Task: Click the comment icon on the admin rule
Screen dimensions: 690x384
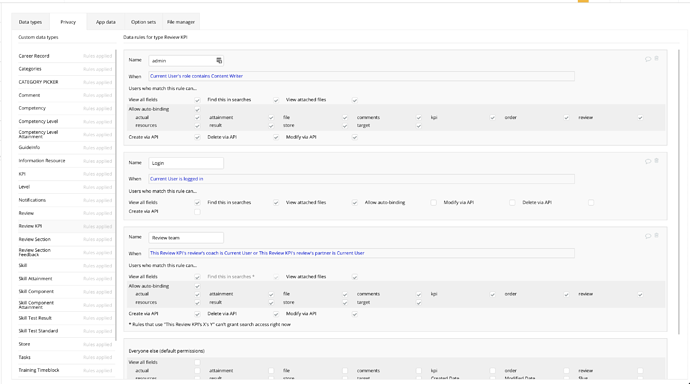Action: (648, 59)
